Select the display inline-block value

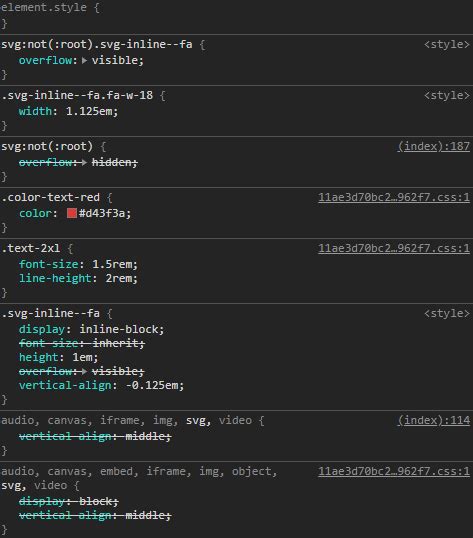(121, 329)
